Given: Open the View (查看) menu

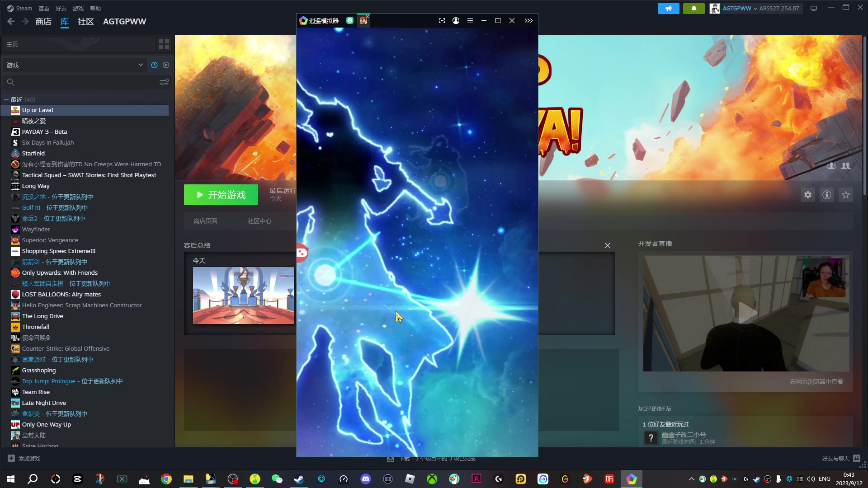Looking at the screenshot, I should click(x=44, y=8).
